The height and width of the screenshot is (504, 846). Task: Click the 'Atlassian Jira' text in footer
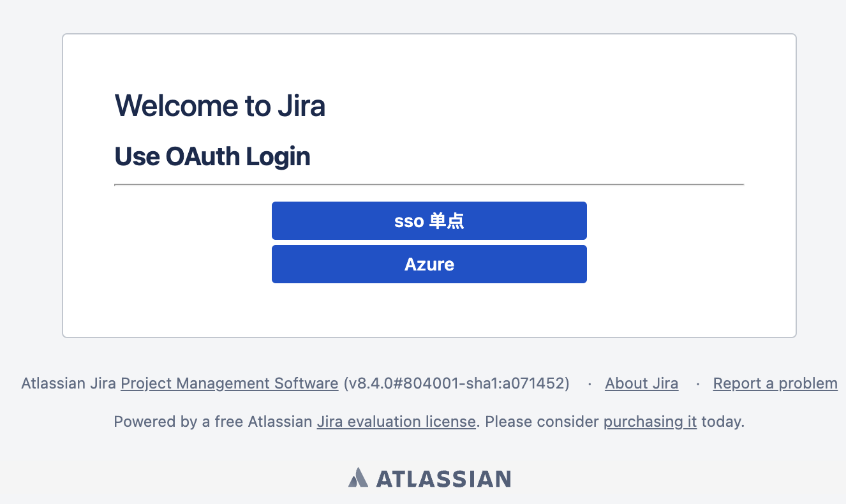pyautogui.click(x=69, y=383)
